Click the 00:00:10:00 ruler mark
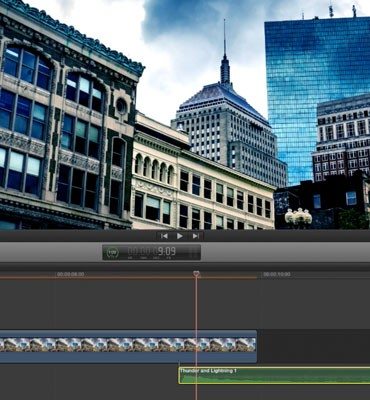Image resolution: width=370 pixels, height=400 pixels. coord(277,274)
